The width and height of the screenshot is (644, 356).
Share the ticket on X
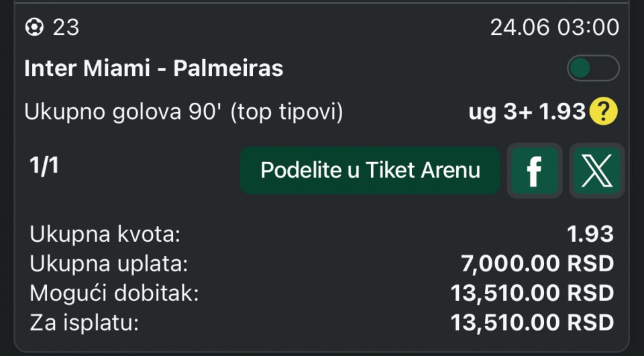click(x=596, y=171)
